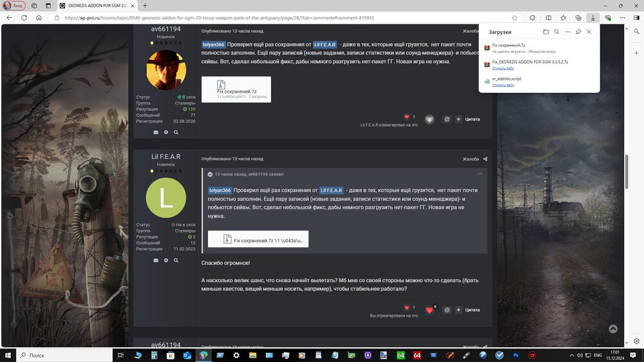Collapse quoted av661194 message chevron

click(210, 174)
